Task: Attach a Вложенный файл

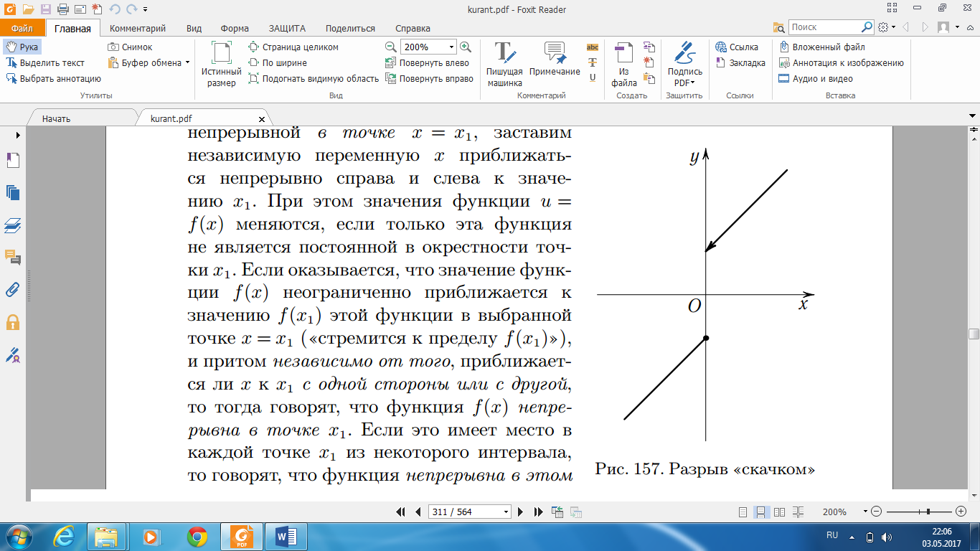Action: coord(822,47)
